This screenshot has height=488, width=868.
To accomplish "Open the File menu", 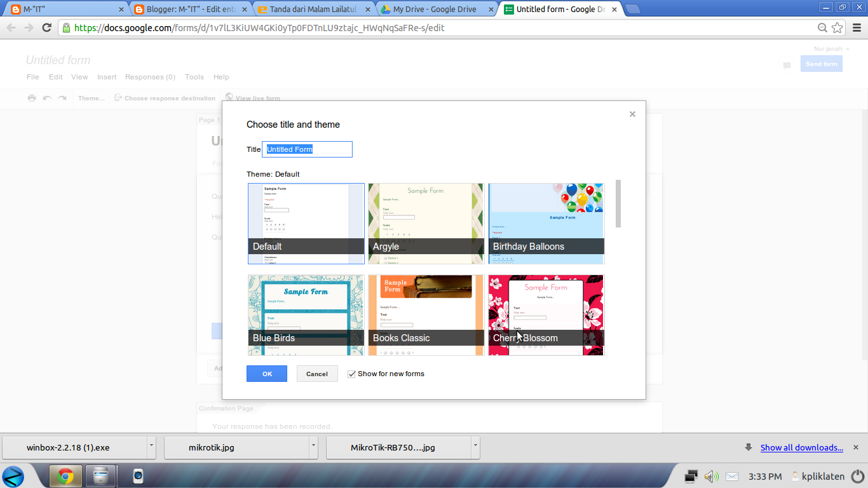I will [x=33, y=77].
